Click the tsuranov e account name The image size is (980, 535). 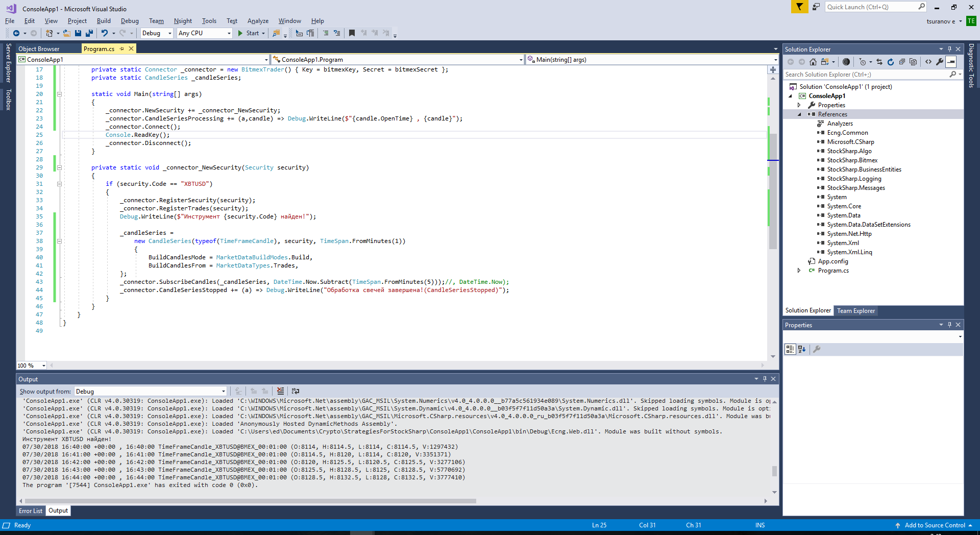click(941, 21)
